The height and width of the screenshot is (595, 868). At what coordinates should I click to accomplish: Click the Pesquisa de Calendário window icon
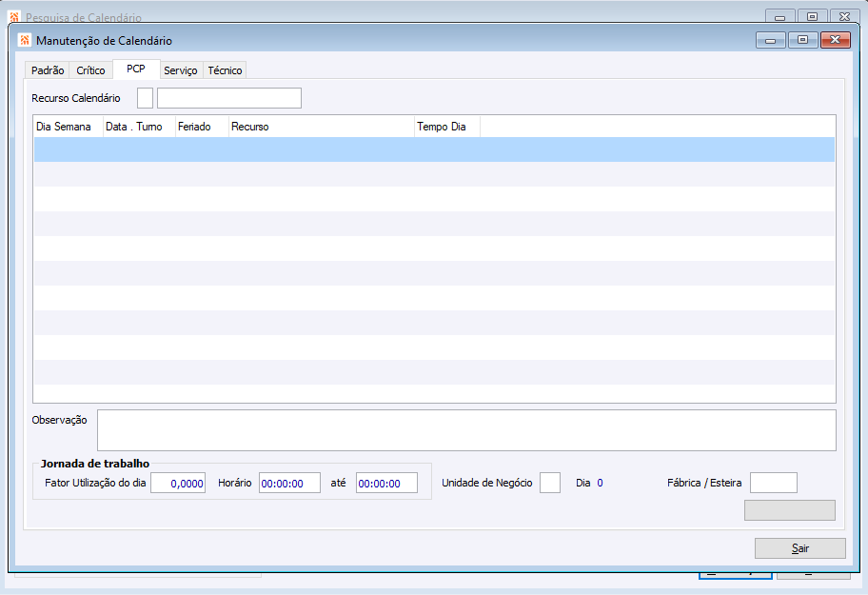[14, 16]
